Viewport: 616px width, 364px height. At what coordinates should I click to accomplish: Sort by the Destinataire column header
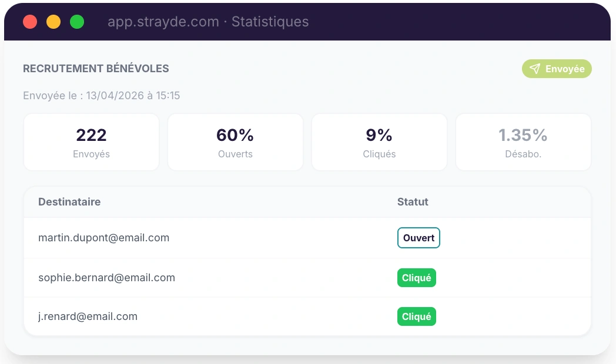(x=69, y=202)
